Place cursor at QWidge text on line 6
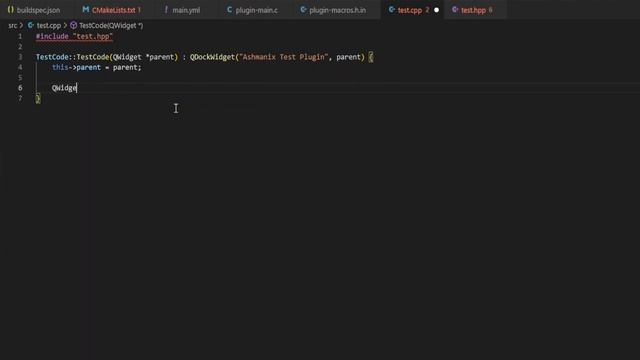640x360 pixels. (64, 88)
